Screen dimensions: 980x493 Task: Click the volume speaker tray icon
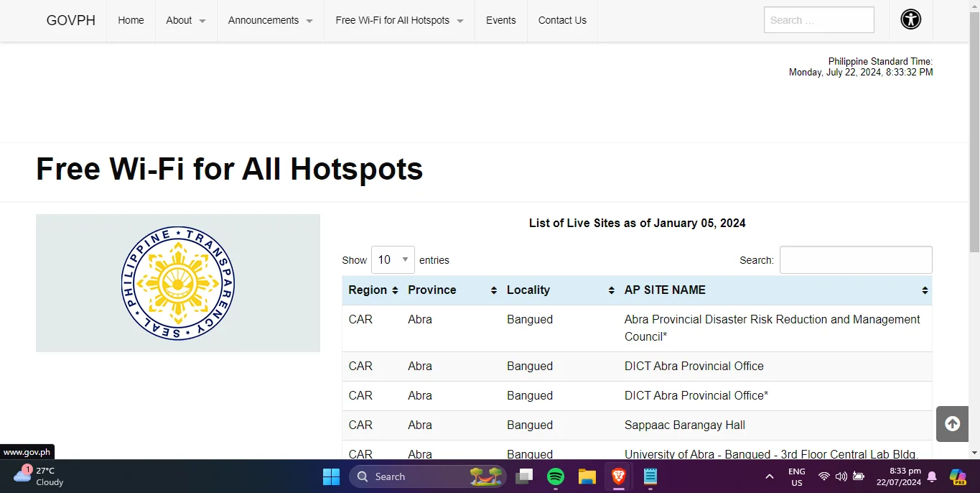click(841, 476)
